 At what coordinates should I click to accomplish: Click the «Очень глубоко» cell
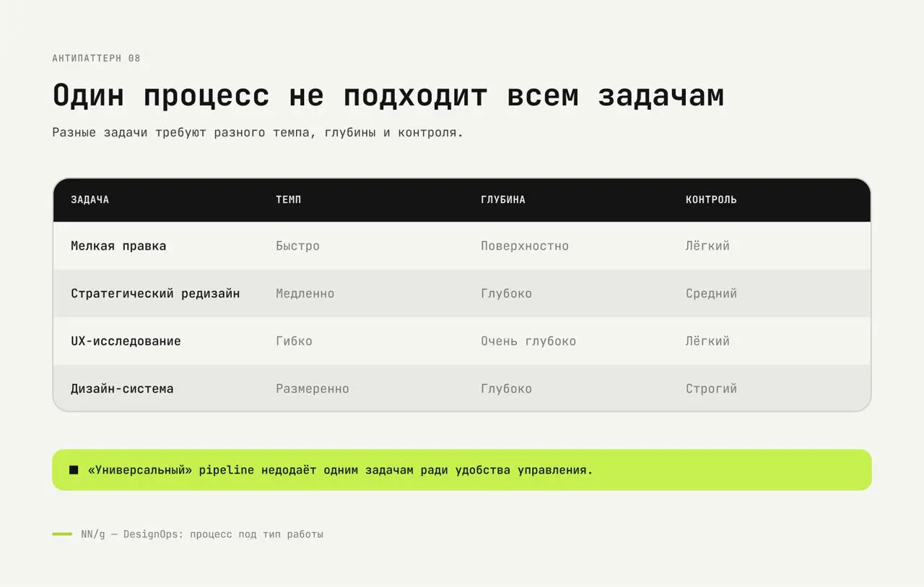[x=528, y=342]
